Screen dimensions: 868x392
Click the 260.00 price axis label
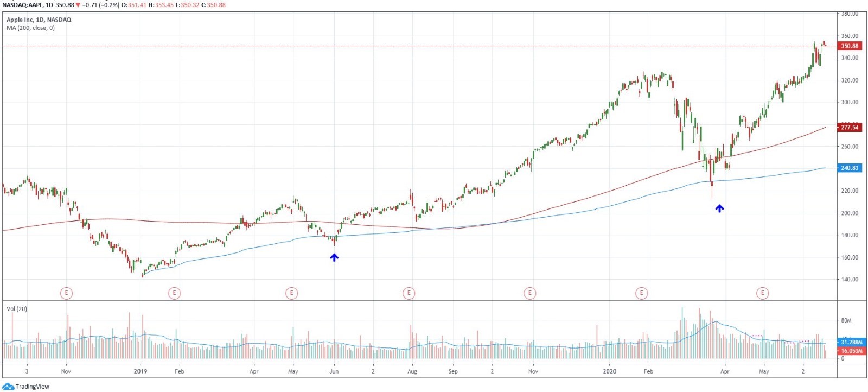(x=850, y=147)
